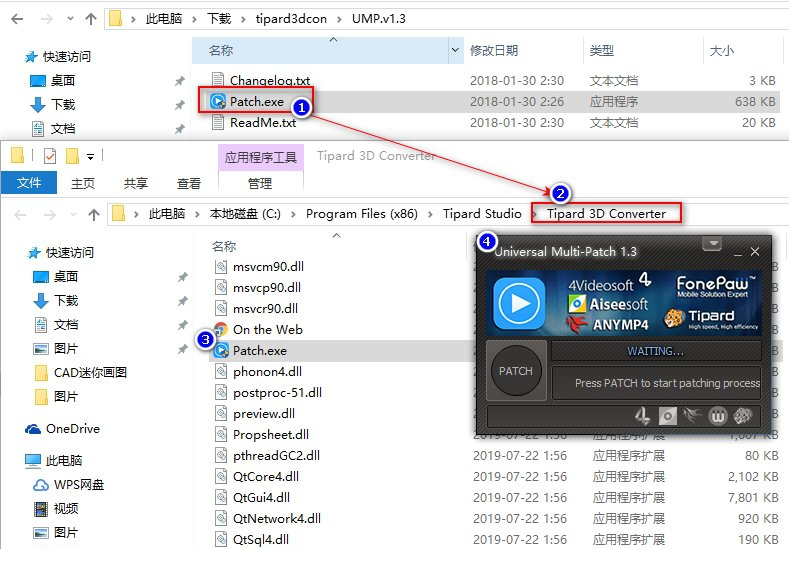Open the 文件 ribbon tab
The width and height of the screenshot is (789, 570).
pyautogui.click(x=29, y=183)
